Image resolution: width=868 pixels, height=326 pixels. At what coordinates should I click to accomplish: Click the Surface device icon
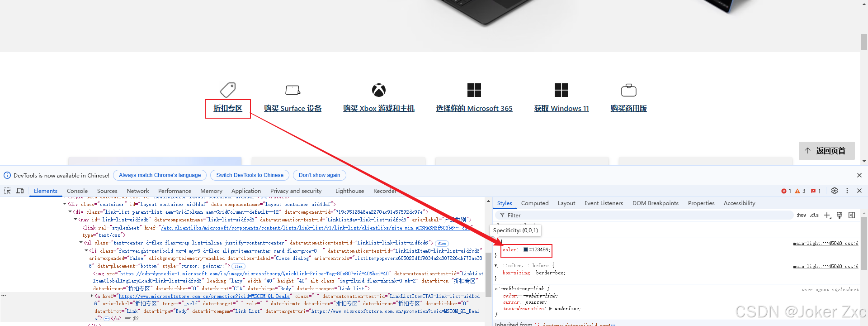click(x=293, y=90)
